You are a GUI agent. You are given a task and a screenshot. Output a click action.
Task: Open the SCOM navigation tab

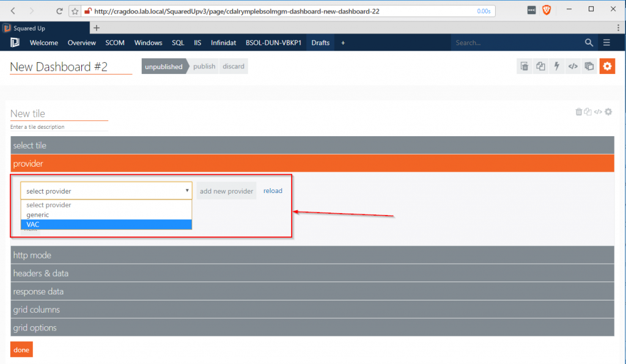point(115,43)
